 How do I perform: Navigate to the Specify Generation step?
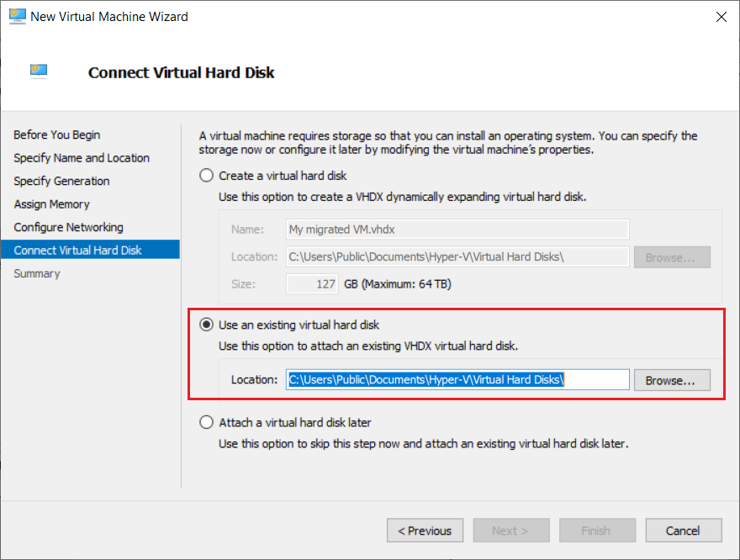tap(61, 181)
